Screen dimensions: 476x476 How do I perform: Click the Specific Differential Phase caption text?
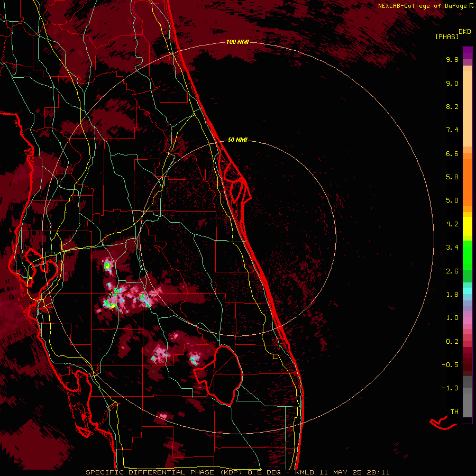coord(237,472)
